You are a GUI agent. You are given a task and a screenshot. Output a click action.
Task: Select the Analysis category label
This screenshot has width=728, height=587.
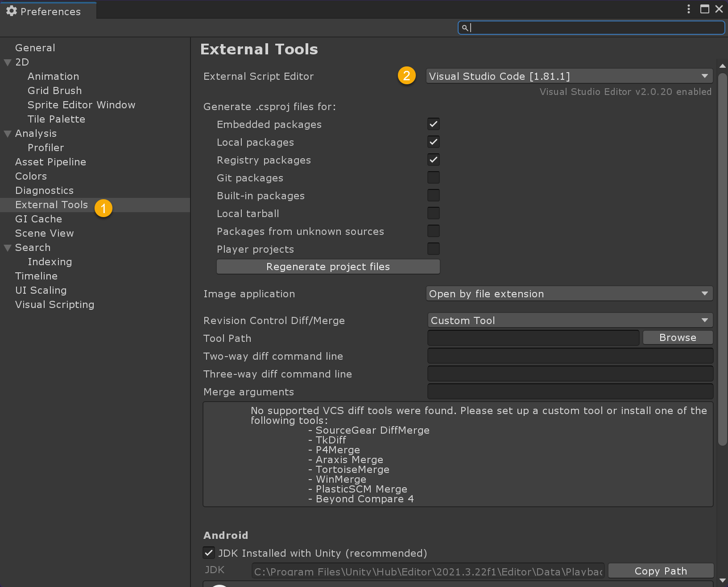pos(36,133)
